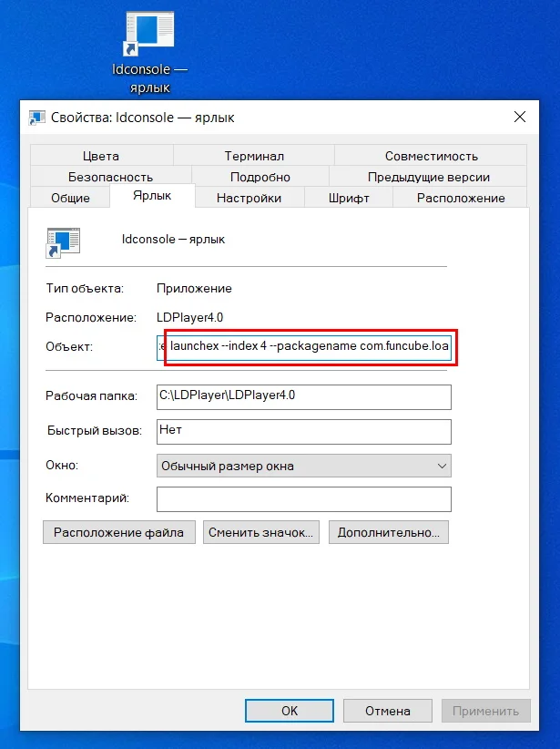Screen dimensions: 560x749
Task: Confirm with the OK button
Action: point(290,711)
